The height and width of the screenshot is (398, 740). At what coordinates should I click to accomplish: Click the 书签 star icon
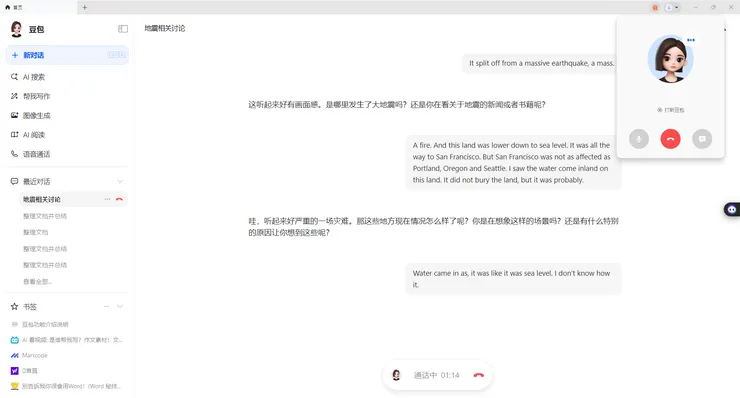[x=14, y=306]
